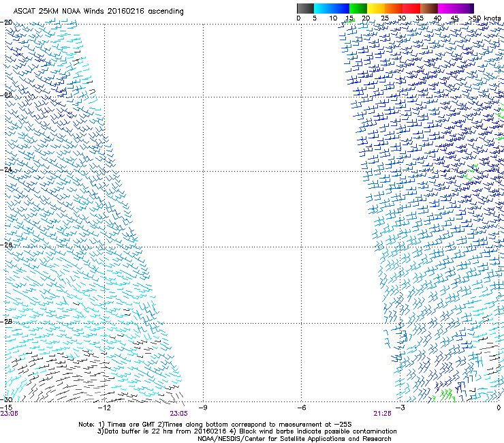
Task: Click the legend label 45
Action: 454,18
